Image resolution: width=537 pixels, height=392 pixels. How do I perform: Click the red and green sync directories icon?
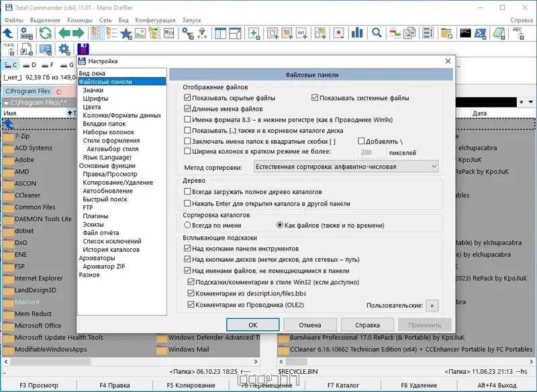pyautogui.click(x=395, y=33)
